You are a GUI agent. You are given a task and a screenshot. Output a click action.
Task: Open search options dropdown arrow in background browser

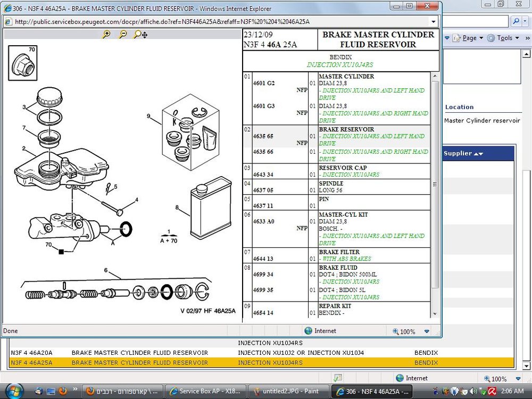(525, 21)
